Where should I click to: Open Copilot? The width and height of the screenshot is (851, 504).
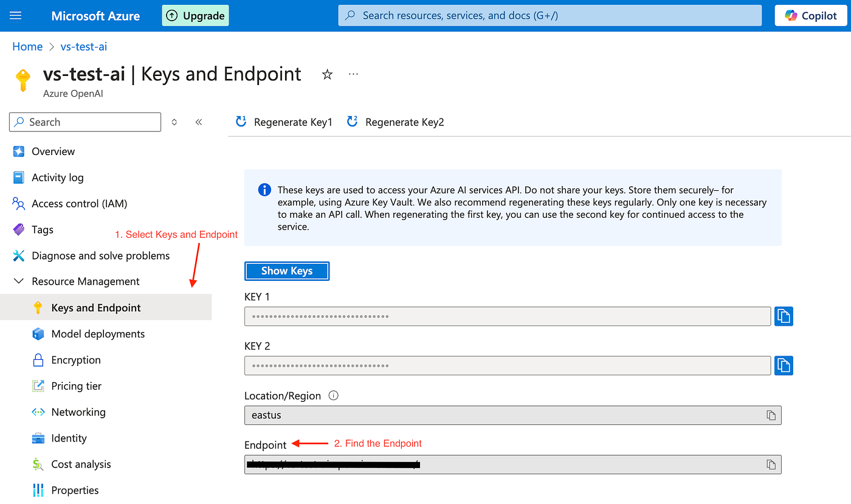[810, 16]
